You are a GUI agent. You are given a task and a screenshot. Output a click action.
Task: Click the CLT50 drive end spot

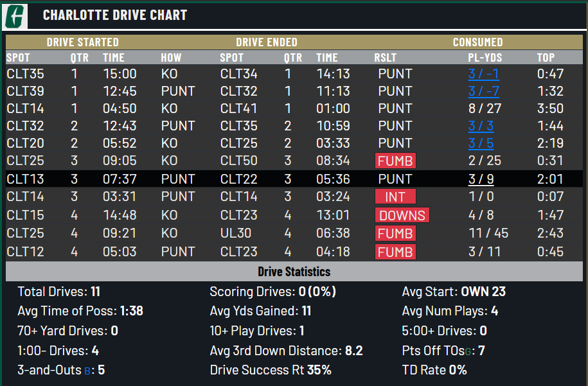(x=239, y=161)
